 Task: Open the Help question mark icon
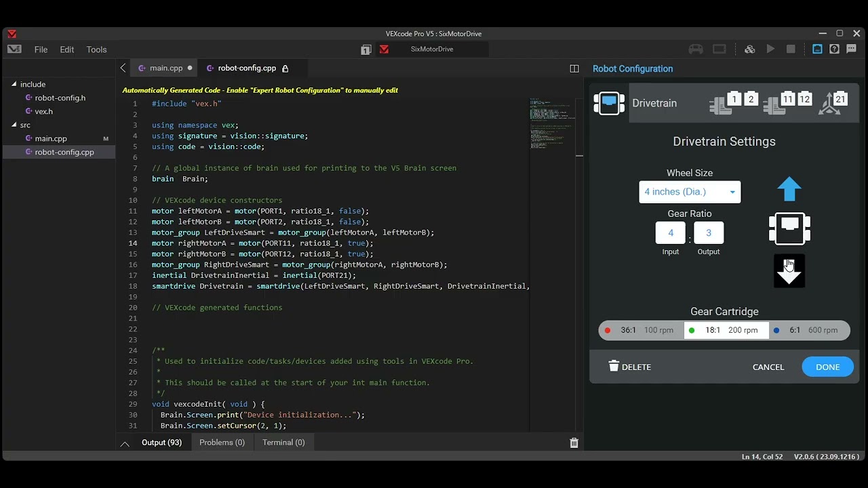point(835,49)
